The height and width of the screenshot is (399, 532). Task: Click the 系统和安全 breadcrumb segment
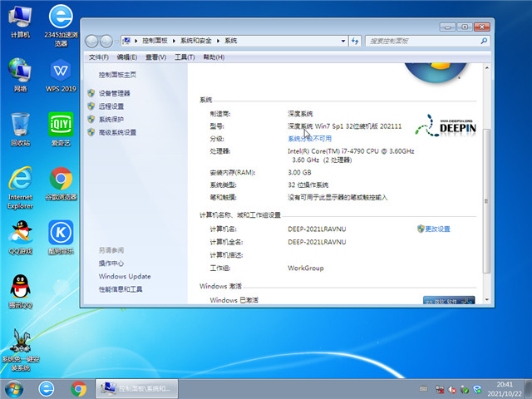point(196,41)
